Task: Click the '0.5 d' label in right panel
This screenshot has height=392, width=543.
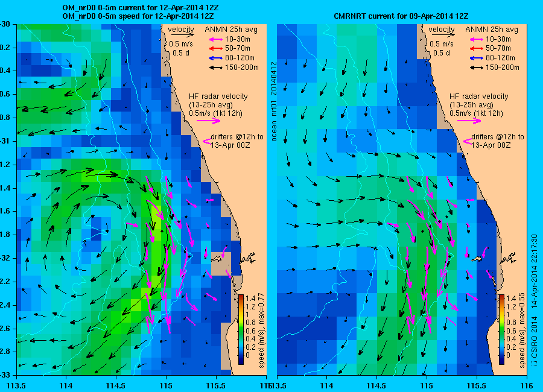Action: tap(442, 53)
